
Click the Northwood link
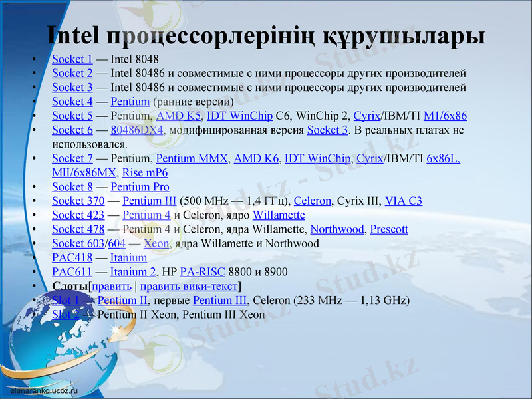click(x=337, y=229)
